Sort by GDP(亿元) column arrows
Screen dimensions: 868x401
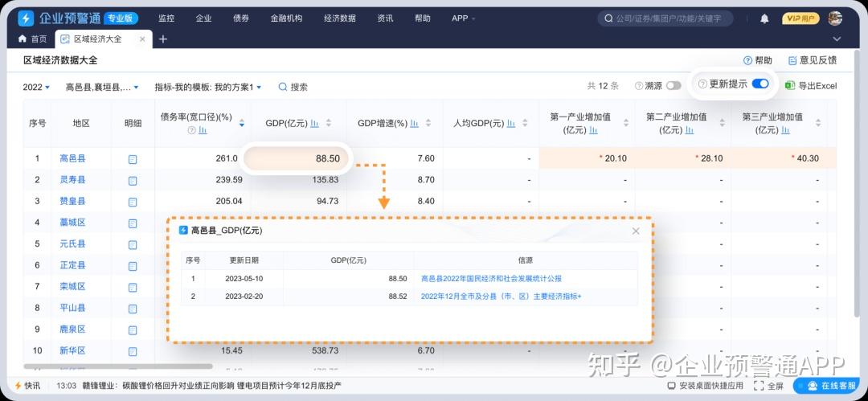[x=329, y=124]
